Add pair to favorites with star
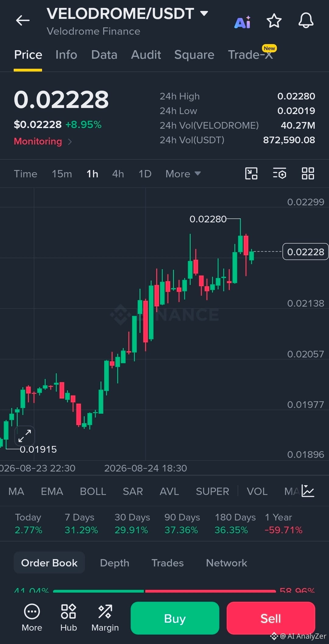The width and height of the screenshot is (329, 644). pyautogui.click(x=274, y=21)
